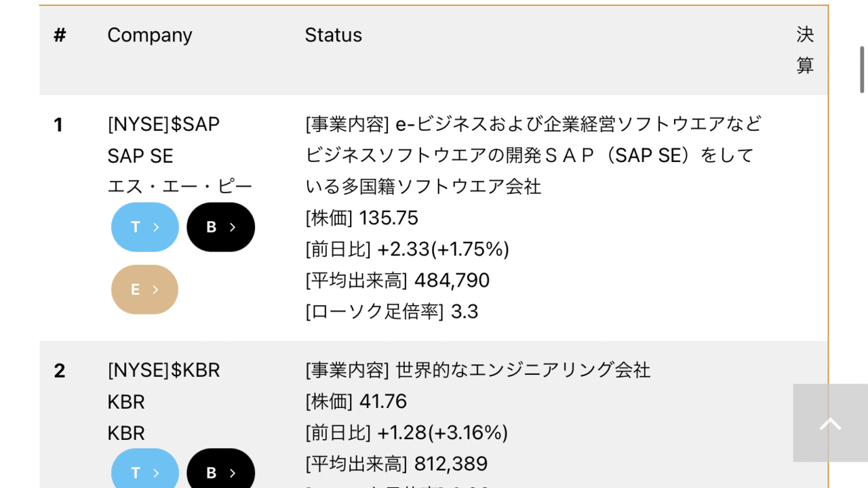Click the [NYSE]$KBR ticker text

163,371
